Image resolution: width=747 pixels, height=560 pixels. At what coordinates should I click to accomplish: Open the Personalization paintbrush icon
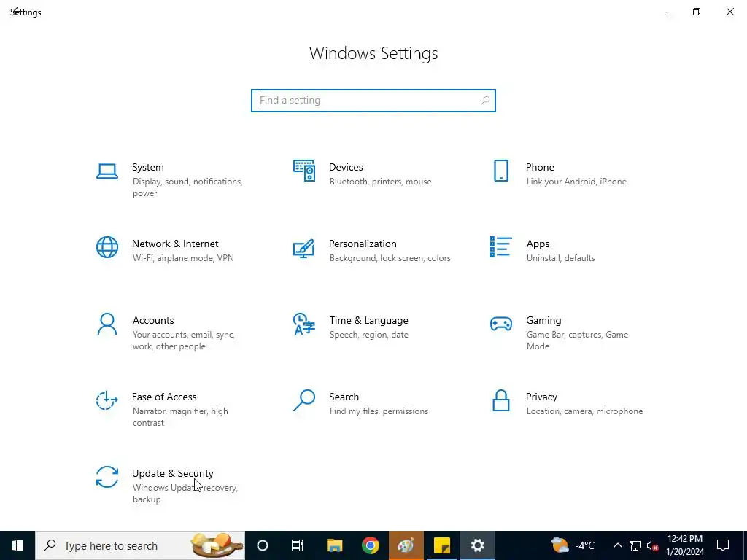304,248
